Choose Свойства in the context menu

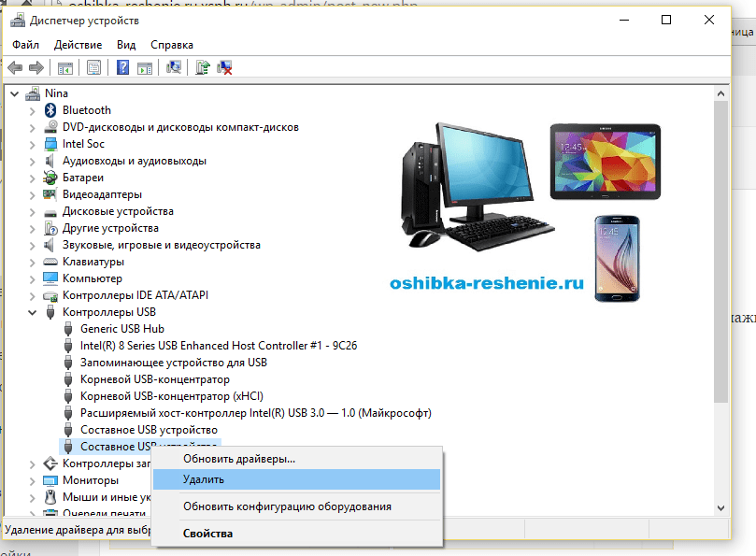tap(296, 534)
